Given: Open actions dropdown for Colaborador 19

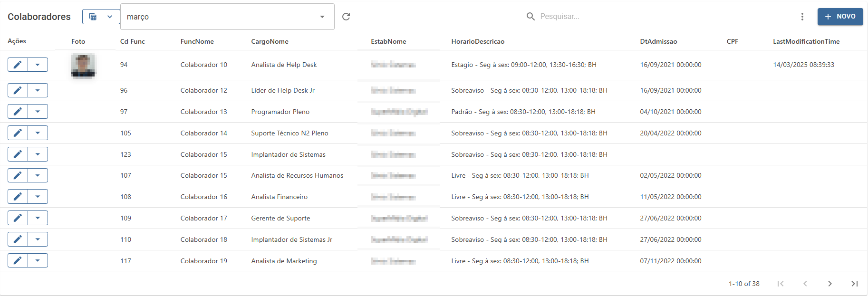Looking at the screenshot, I should point(38,261).
